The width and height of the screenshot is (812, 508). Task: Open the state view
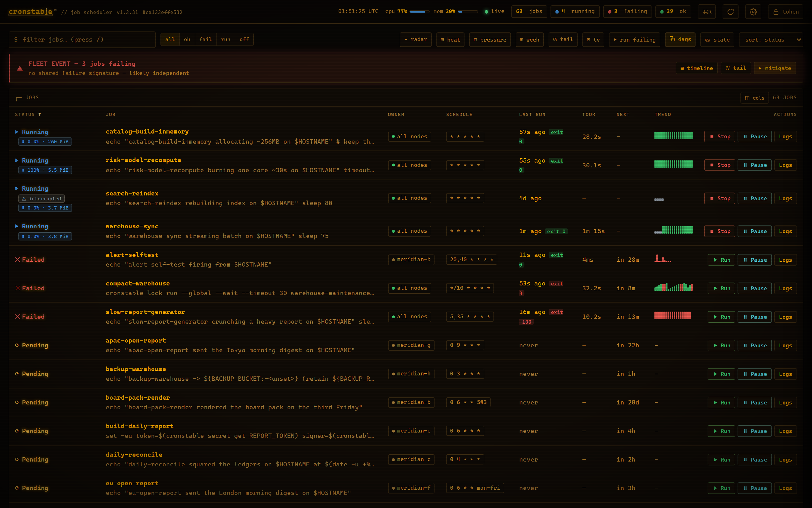[x=717, y=40]
